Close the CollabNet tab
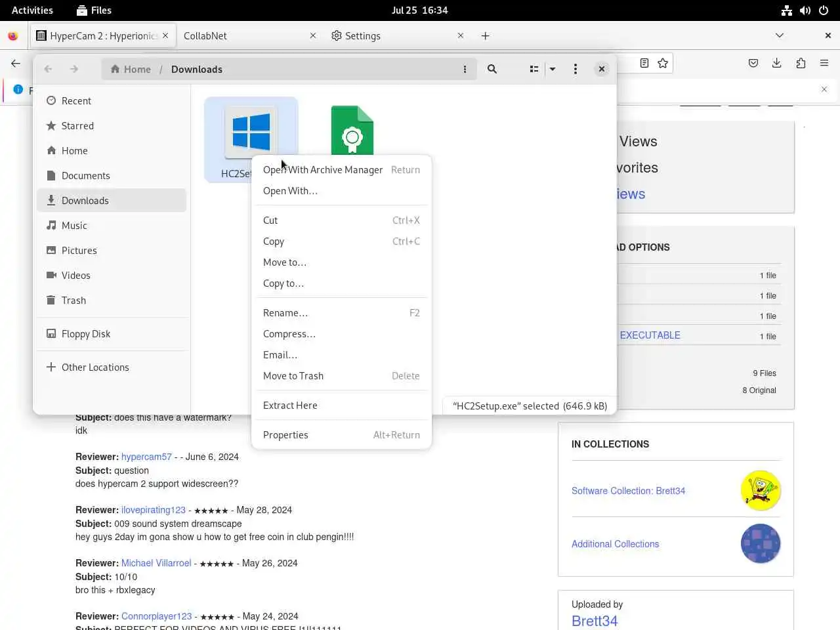840x630 pixels. point(313,35)
